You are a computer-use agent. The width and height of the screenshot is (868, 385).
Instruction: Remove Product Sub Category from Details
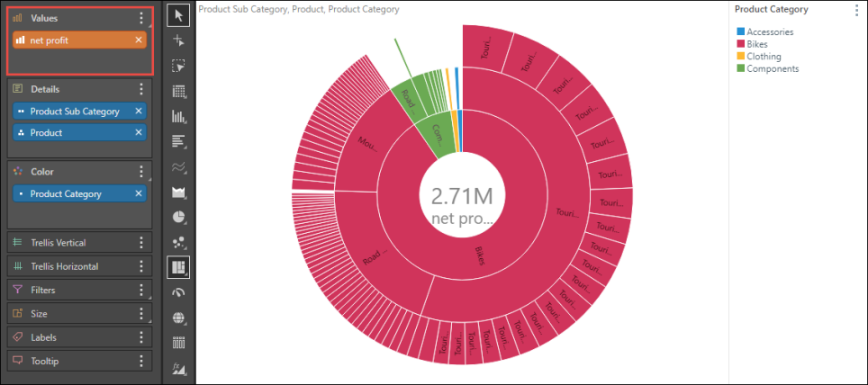[x=139, y=112]
